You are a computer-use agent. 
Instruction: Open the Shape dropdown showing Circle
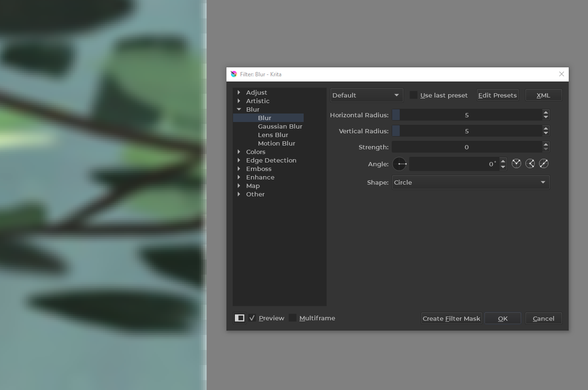pyautogui.click(x=470, y=183)
